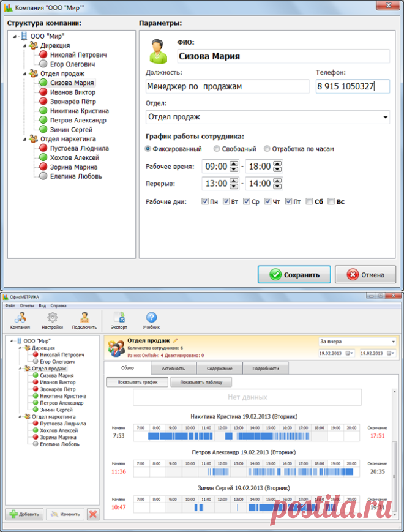Uncheck the Чт working day
Screen dimensions: 404x532
[x=268, y=201]
